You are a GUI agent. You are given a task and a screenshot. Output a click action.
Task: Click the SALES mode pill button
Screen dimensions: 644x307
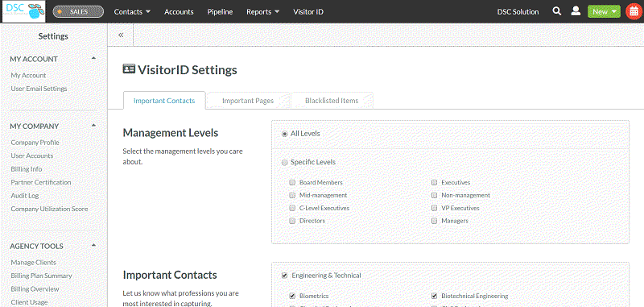78,11
